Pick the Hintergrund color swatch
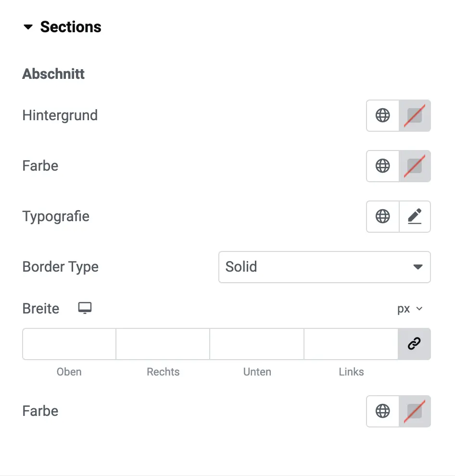455x476 pixels. 415,115
